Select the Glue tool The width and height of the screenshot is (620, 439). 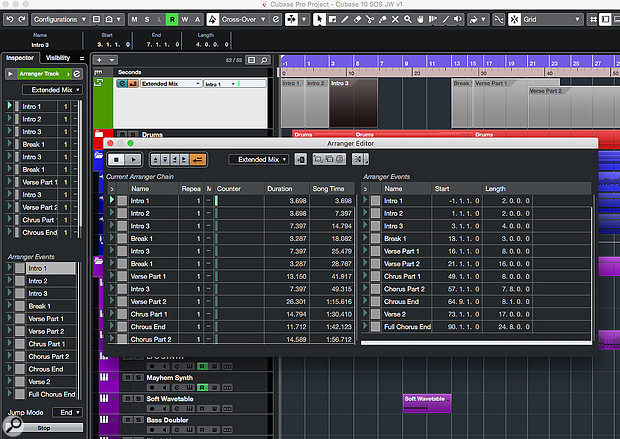pos(383,19)
